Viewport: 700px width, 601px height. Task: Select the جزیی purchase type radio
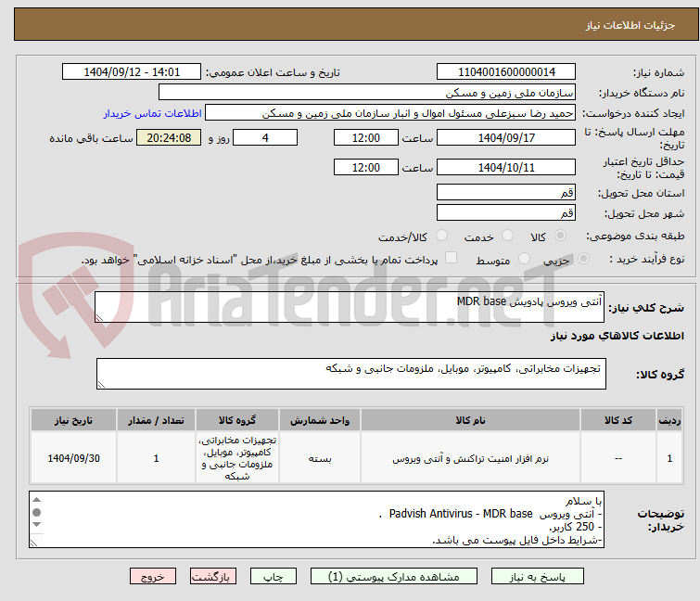coord(583,259)
